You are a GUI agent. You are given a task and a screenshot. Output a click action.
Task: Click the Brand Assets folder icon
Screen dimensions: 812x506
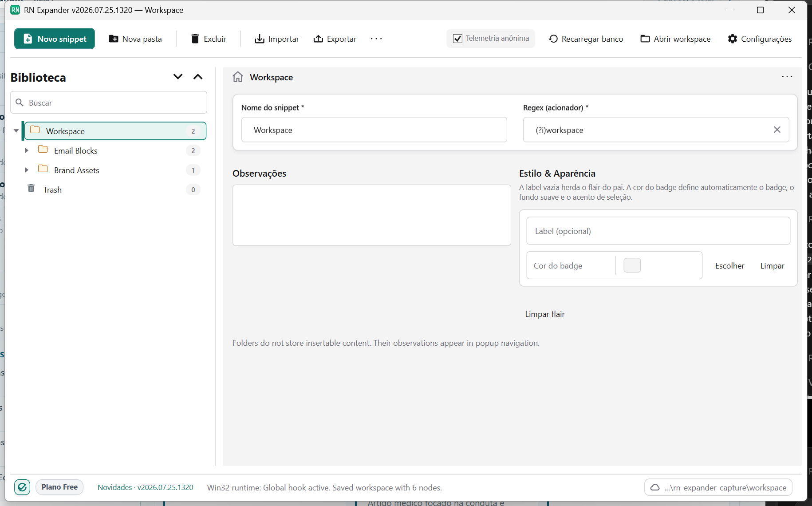point(43,169)
